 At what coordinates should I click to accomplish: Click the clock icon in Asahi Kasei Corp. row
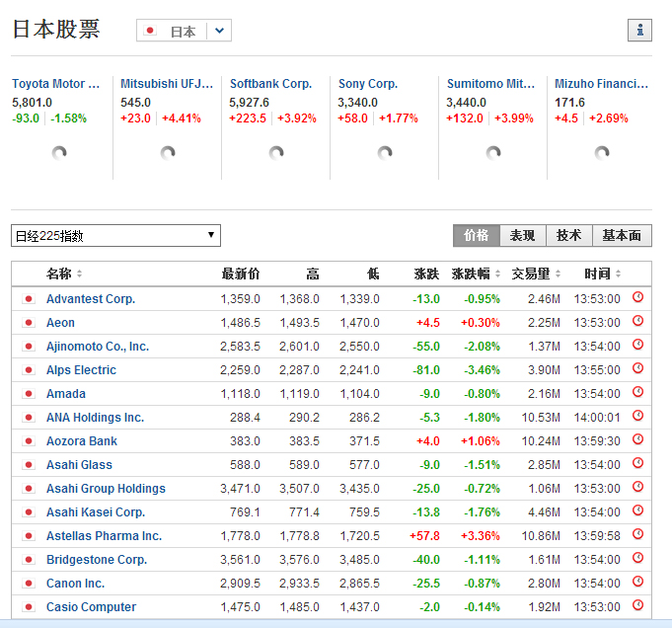click(638, 510)
